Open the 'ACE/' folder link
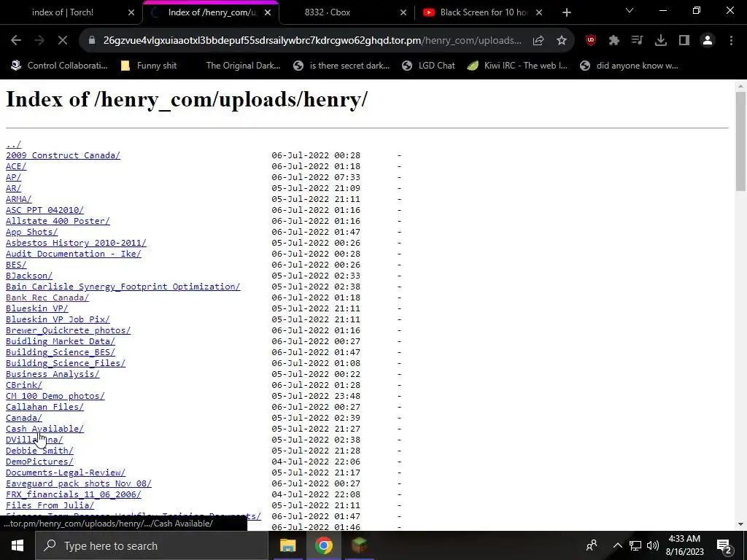The height and width of the screenshot is (560, 747). 16,166
